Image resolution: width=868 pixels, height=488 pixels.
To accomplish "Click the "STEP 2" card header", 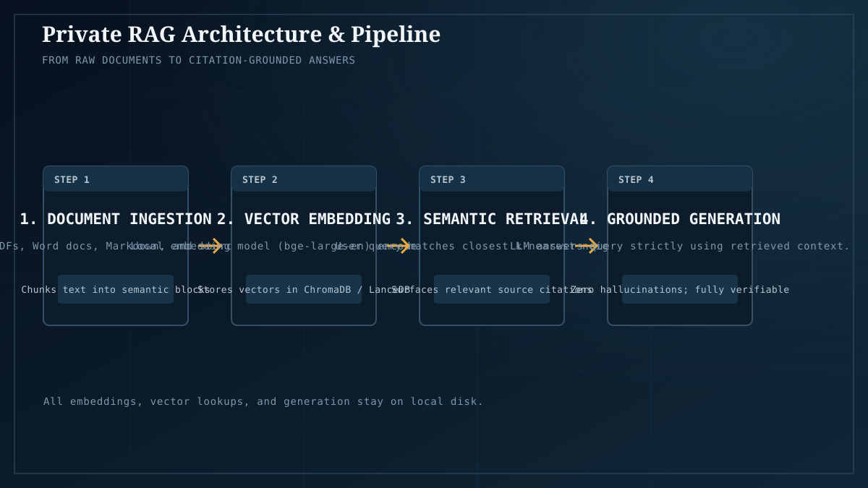I will 304,179.
